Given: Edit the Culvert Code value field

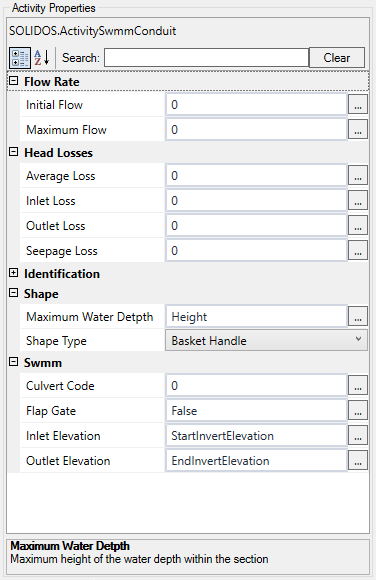Looking at the screenshot, I should coord(256,386).
